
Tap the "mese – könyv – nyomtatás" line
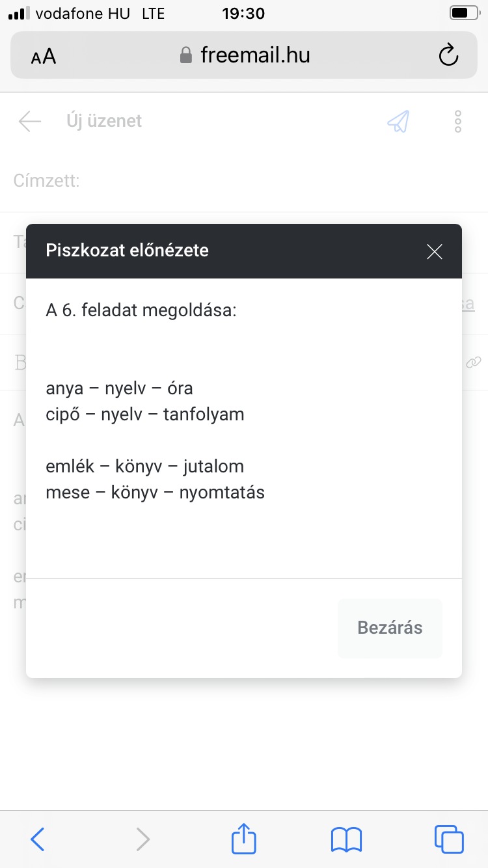click(x=156, y=493)
